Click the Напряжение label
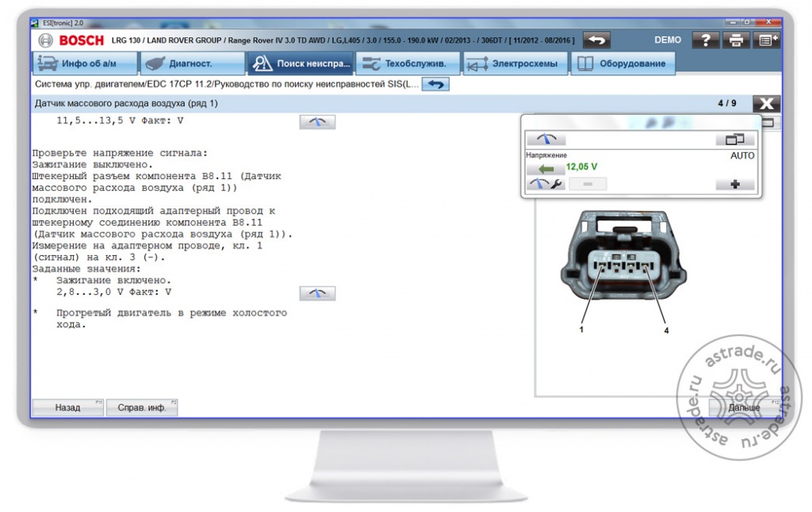This screenshot has width=812, height=512. point(546,155)
